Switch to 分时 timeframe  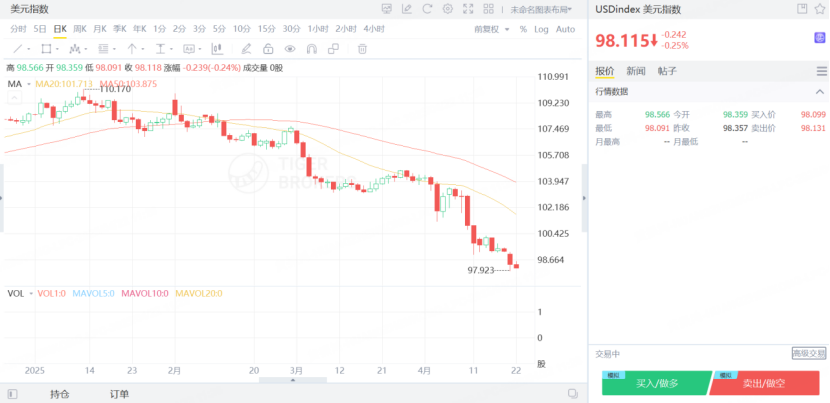[x=19, y=29]
